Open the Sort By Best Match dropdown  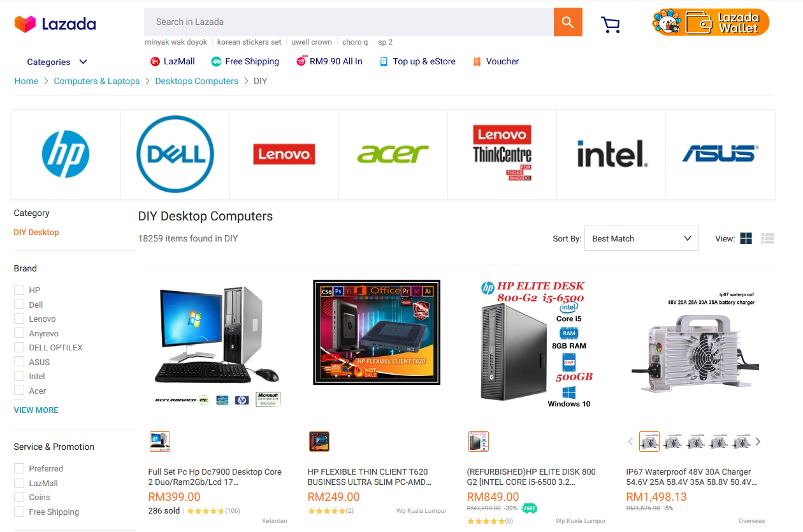642,238
